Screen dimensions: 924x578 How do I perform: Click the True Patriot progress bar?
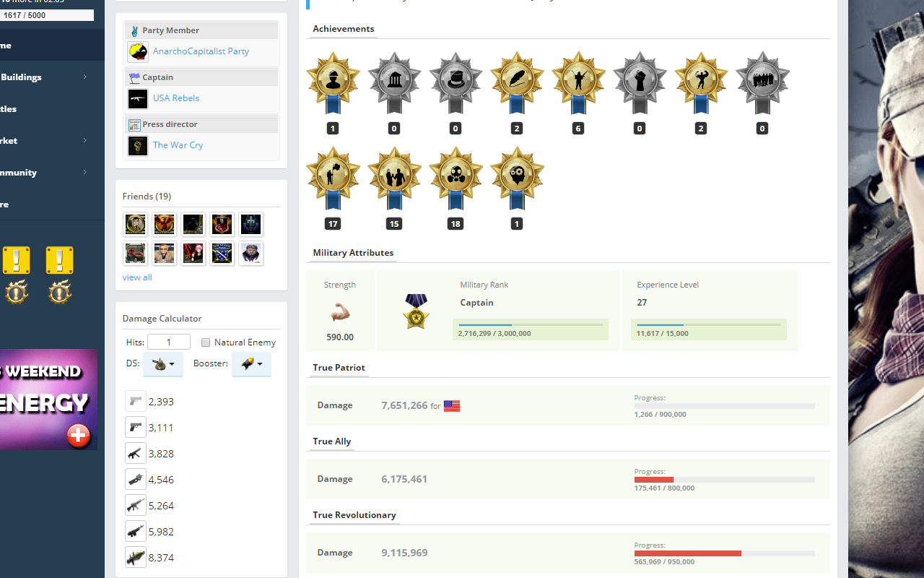pos(725,406)
